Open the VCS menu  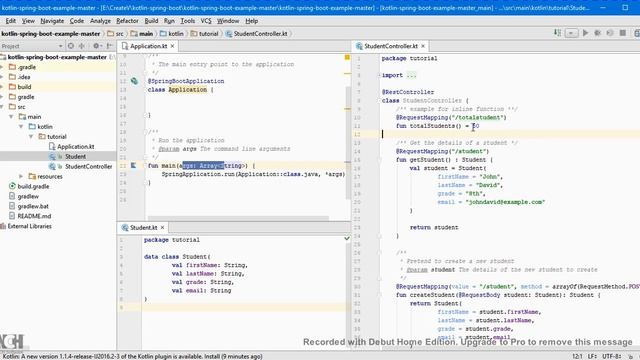pyautogui.click(x=206, y=21)
